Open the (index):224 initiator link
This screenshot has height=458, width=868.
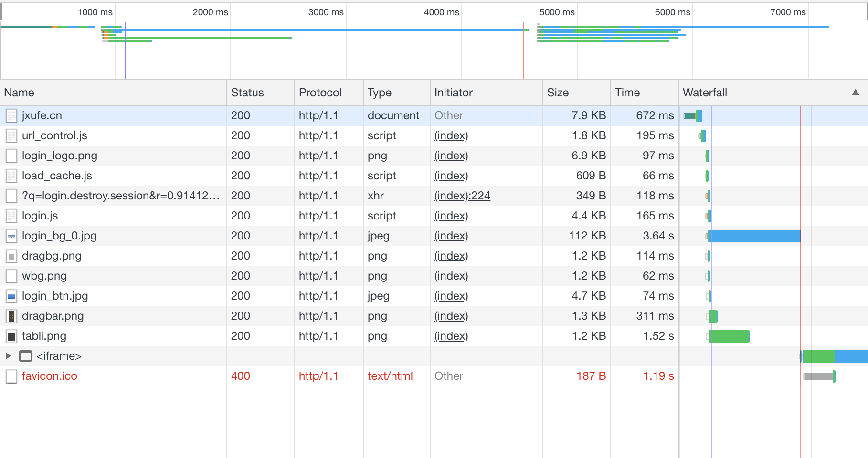coord(462,196)
